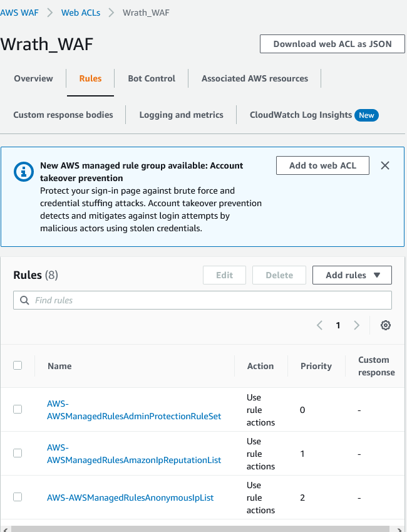Click Download web ACL as JSON
Screen dimensions: 407x532
332,44
